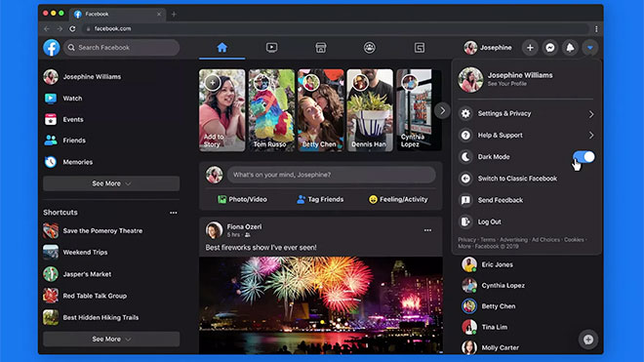
Task: Open the Watch video tab icon
Action: coord(271,48)
